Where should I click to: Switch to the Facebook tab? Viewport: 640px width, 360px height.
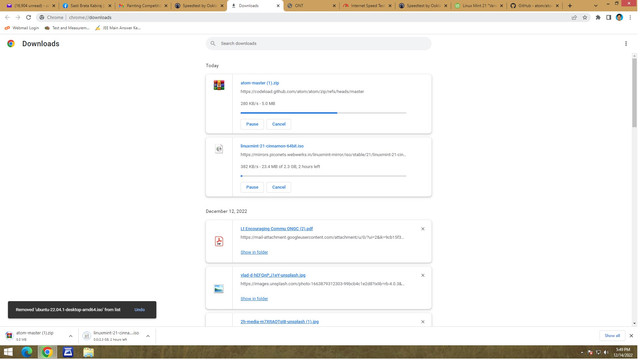86,6
